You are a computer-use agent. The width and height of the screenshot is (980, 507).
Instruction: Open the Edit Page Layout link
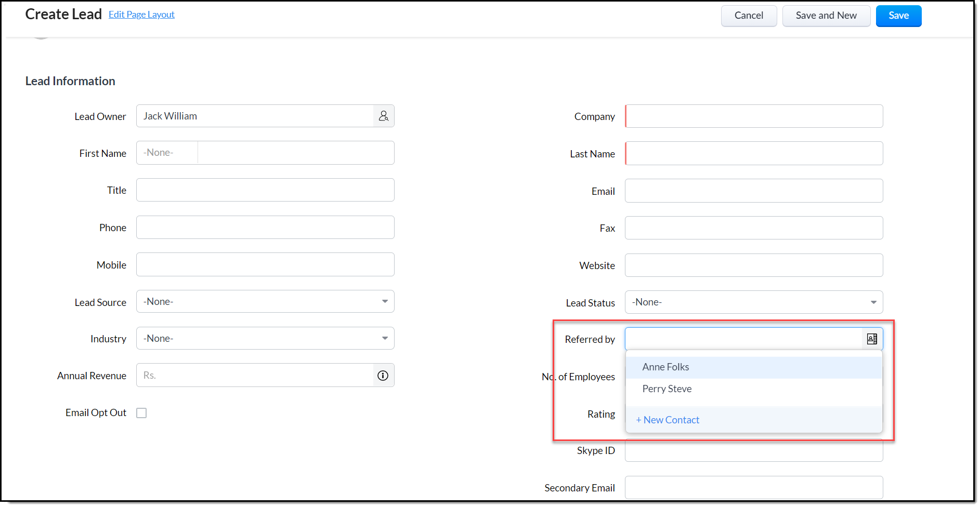pos(141,15)
